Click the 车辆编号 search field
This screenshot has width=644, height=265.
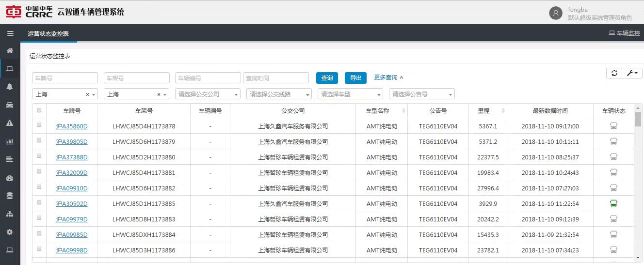click(x=208, y=78)
